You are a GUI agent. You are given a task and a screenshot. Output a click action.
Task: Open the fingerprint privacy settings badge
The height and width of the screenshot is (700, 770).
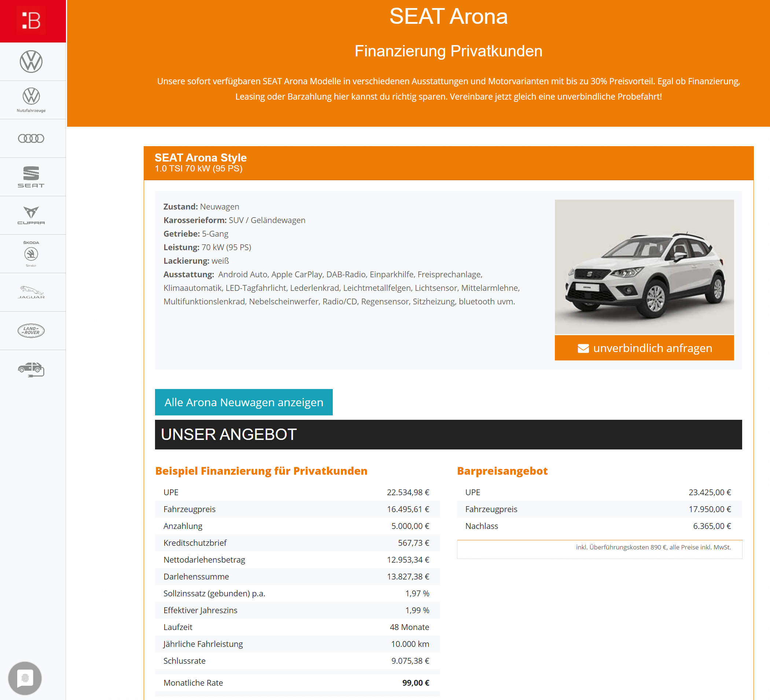pos(25,678)
